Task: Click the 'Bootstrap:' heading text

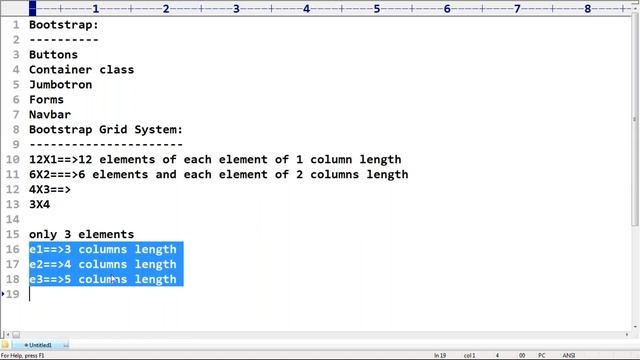Action: pyautogui.click(x=64, y=25)
